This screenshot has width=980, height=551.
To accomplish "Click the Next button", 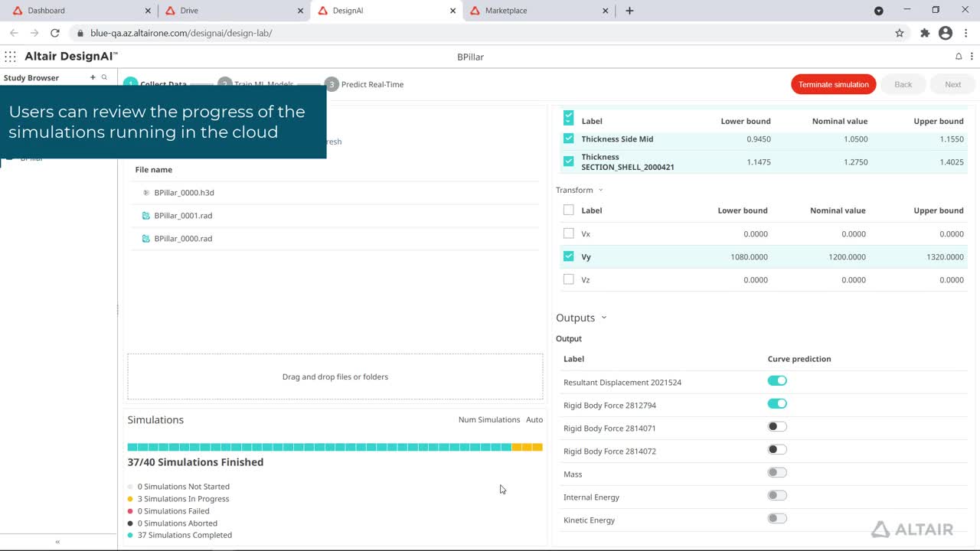I will (x=952, y=84).
